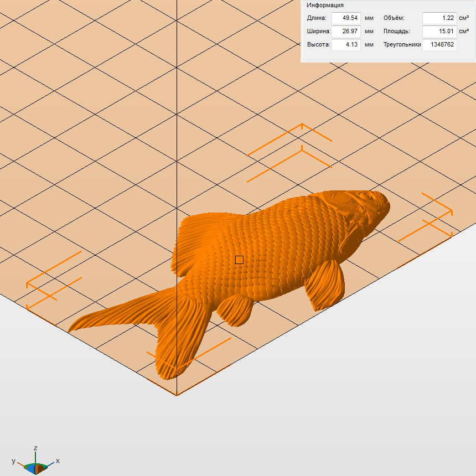Click the build platform's front origin corner
Screen dimensions: 476x476
(x=177, y=394)
